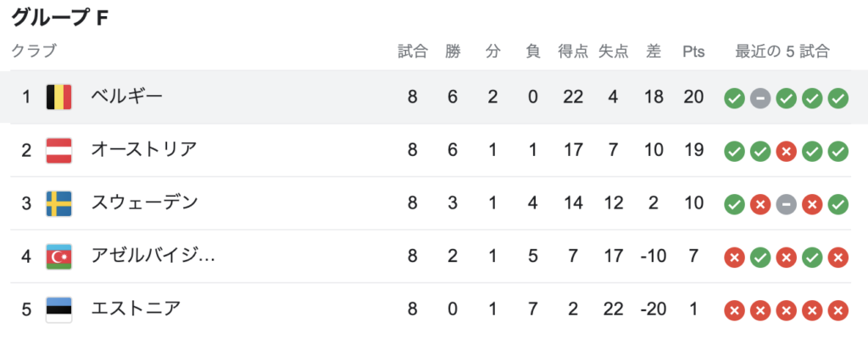Open the スウェーデン team link
The width and height of the screenshot is (868, 339).
pyautogui.click(x=144, y=203)
